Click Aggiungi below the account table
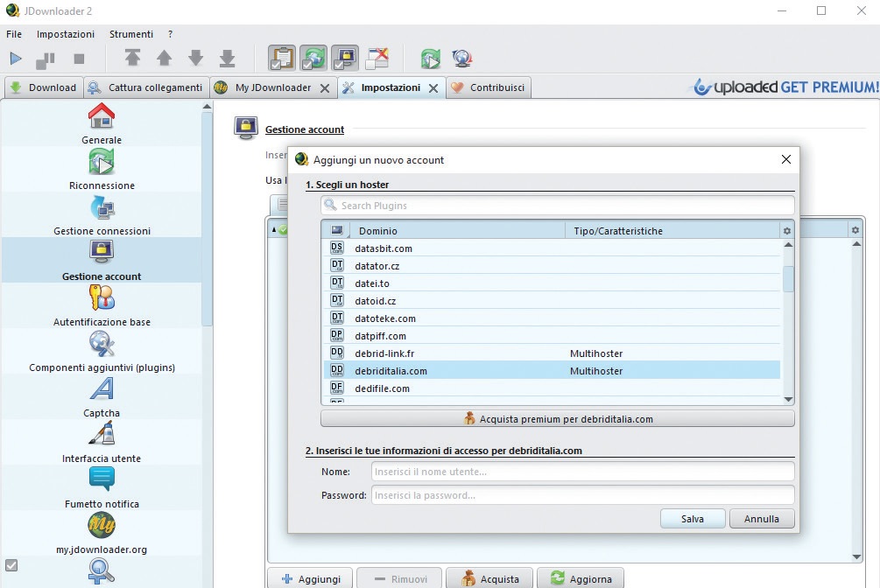880x588 pixels. 310,578
